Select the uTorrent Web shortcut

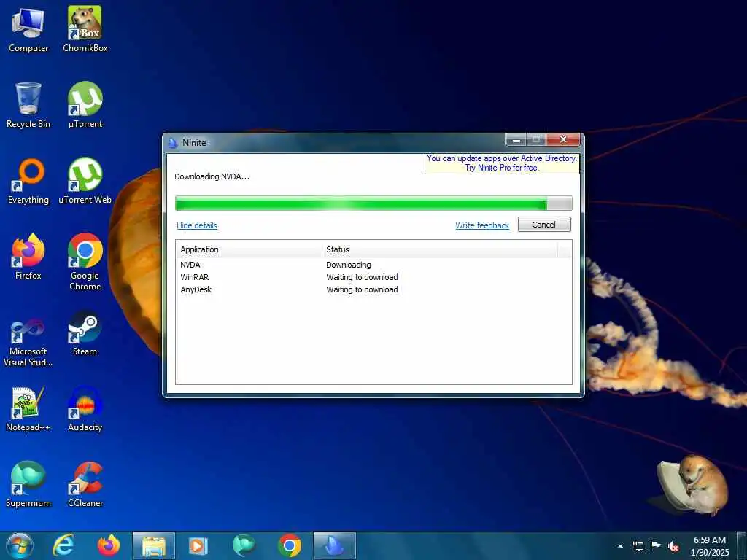click(85, 182)
